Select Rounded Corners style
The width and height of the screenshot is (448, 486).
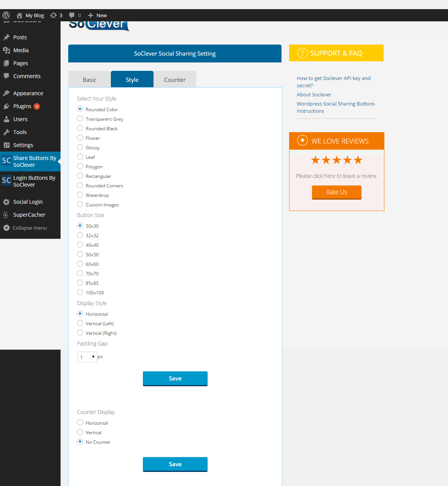pyautogui.click(x=80, y=185)
